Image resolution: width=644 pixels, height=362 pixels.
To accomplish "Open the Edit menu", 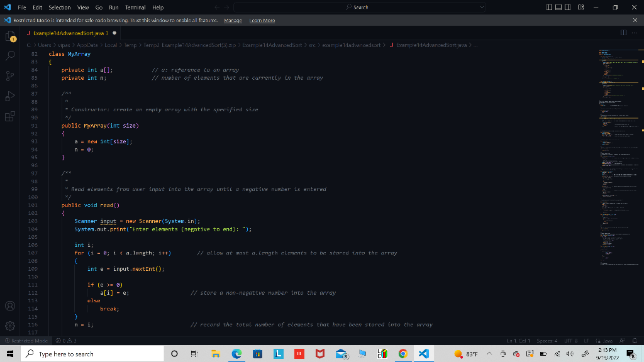I will pos(37,8).
